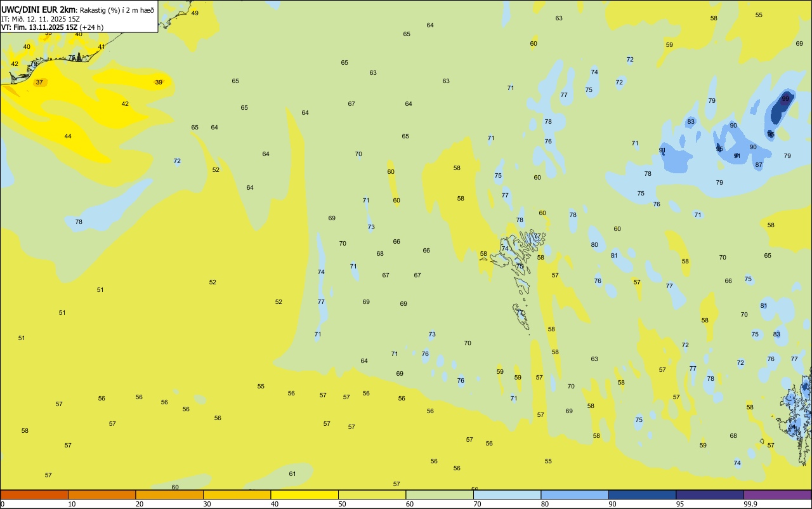Image resolution: width=812 pixels, height=509 pixels.
Task: Click the humidity value 99 on the map
Action: pos(785,99)
